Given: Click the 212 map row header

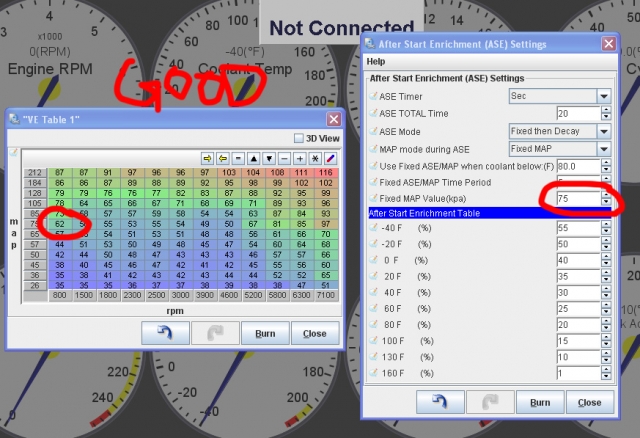Looking at the screenshot, I should point(35,173).
